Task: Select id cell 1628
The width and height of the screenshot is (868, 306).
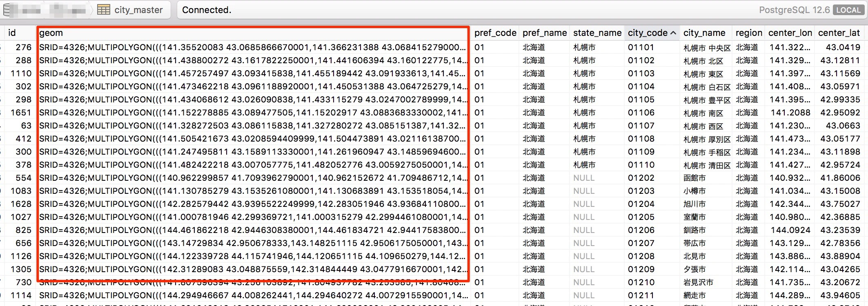Action: tap(21, 204)
